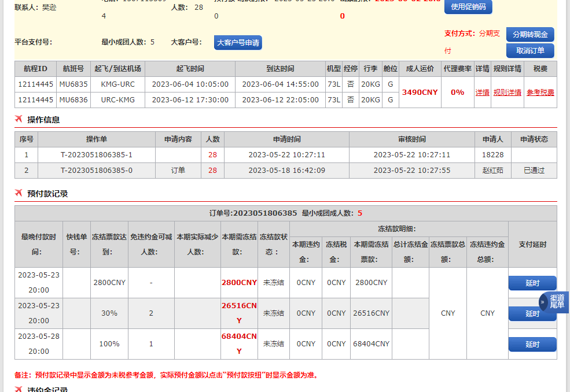Select operation order T-2023051806385-1
This screenshot has height=392, width=570.
pyautogui.click(x=97, y=155)
